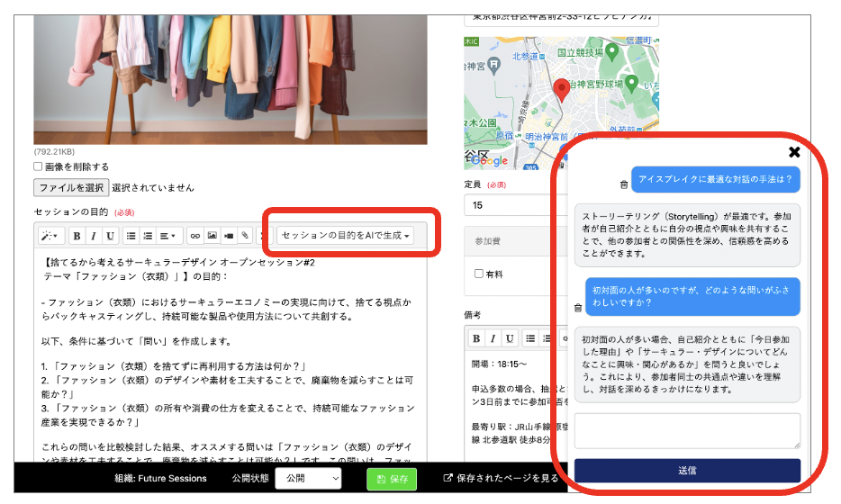Delete the アイスブレイク question message
Viewport: 841px width, 504px height.
[624, 184]
